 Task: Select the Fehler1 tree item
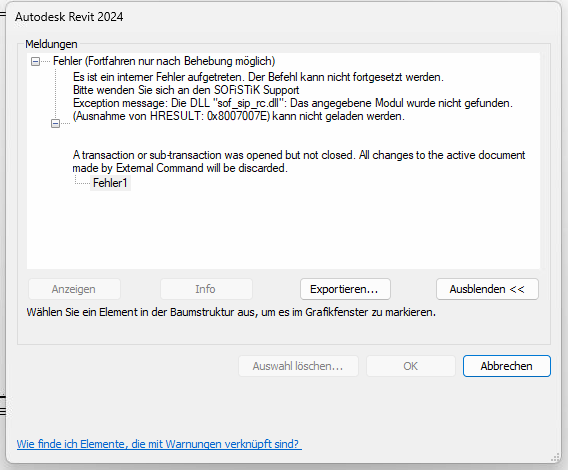[110, 183]
